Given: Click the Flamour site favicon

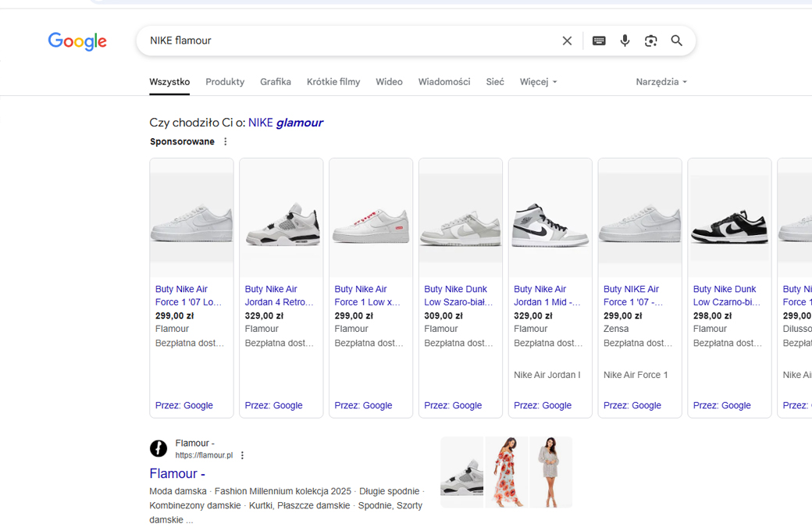Looking at the screenshot, I should pyautogui.click(x=158, y=449).
